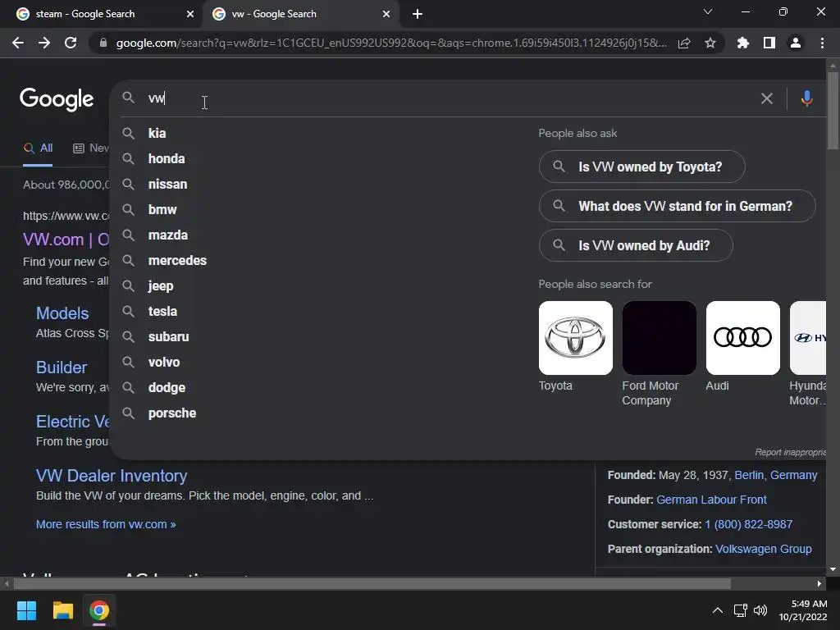Open the Extensions puzzle icon

743,43
